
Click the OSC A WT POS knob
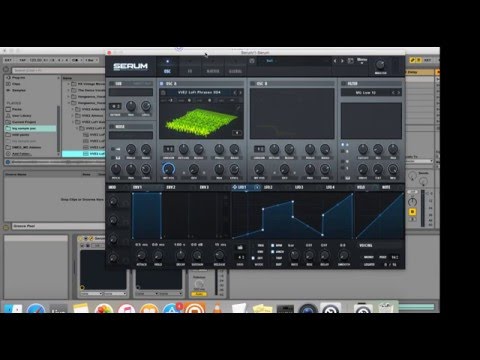168,169
